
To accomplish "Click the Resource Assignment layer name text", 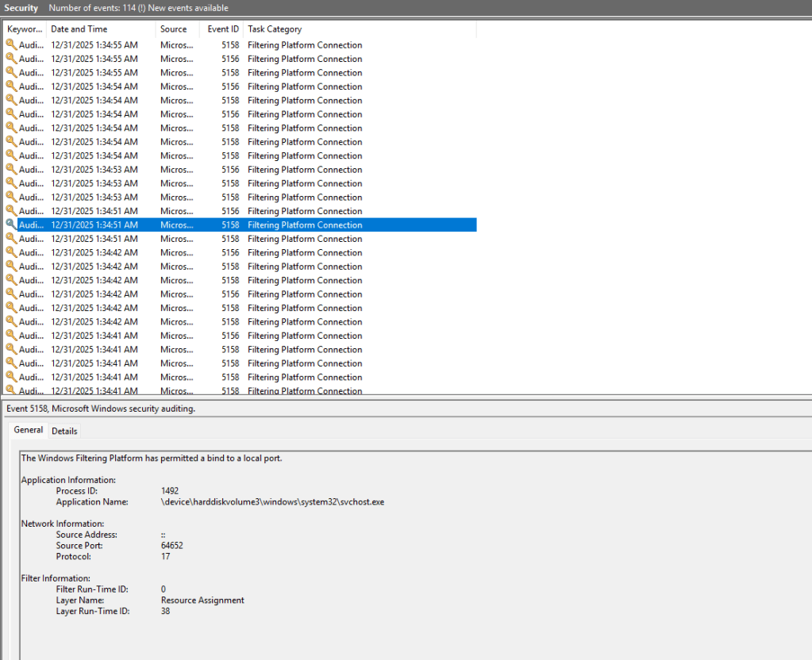I will pyautogui.click(x=202, y=601).
